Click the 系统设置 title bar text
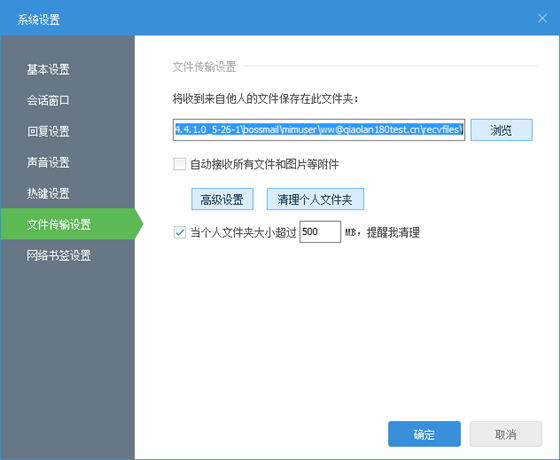 point(39,19)
